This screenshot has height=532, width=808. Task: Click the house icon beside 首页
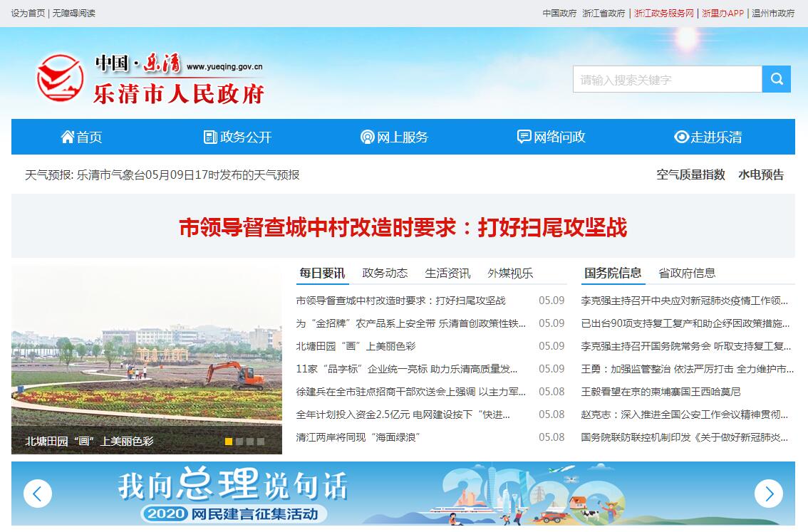pos(68,137)
